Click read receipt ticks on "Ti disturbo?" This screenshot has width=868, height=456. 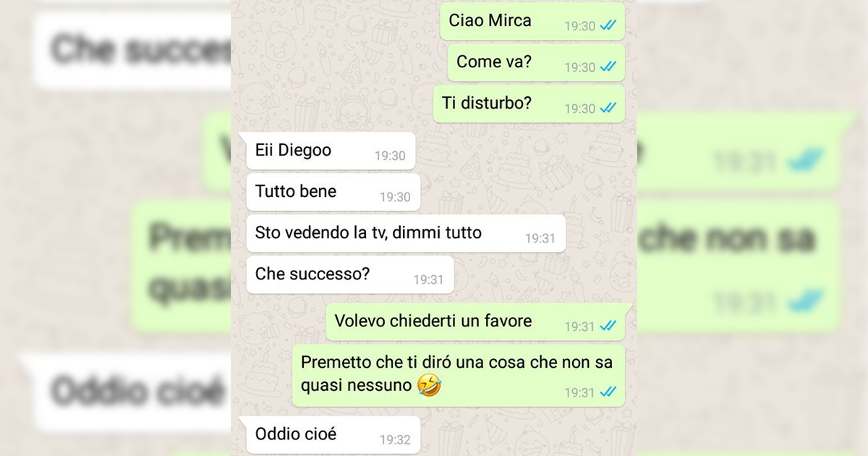tap(608, 109)
